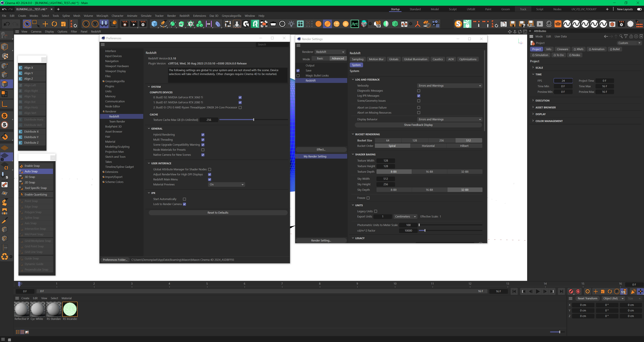
Task: Toggle Lock to Render Camera checkbox
Action: click(x=184, y=204)
